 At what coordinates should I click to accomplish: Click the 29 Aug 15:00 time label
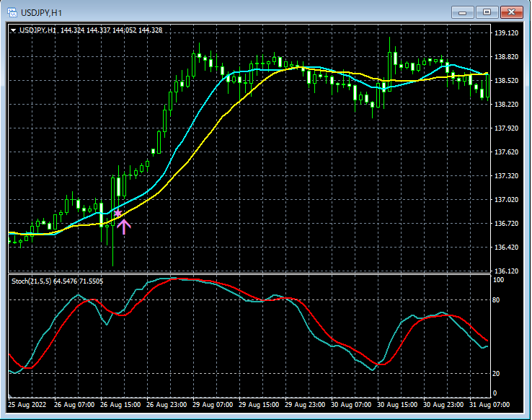(259, 404)
